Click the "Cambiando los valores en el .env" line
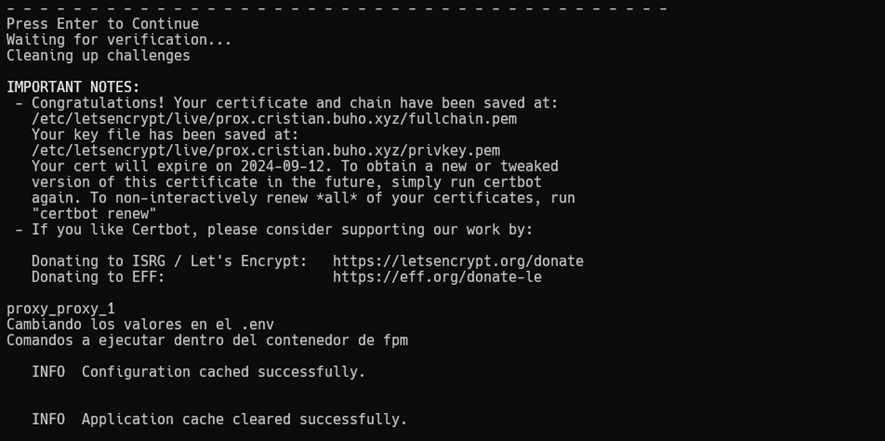The width and height of the screenshot is (885, 441). click(x=140, y=325)
